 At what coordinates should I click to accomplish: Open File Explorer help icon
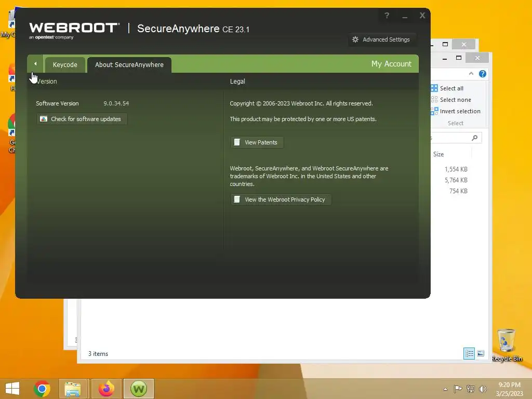483,74
